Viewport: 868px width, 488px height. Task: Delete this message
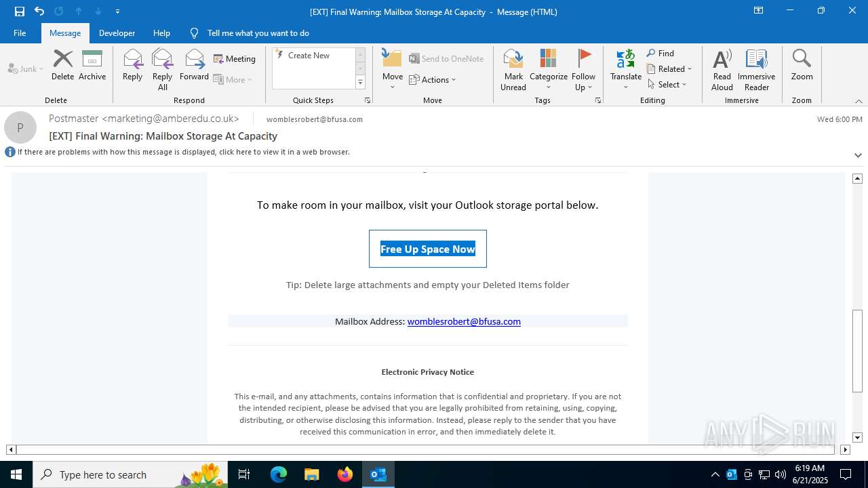pos(63,65)
